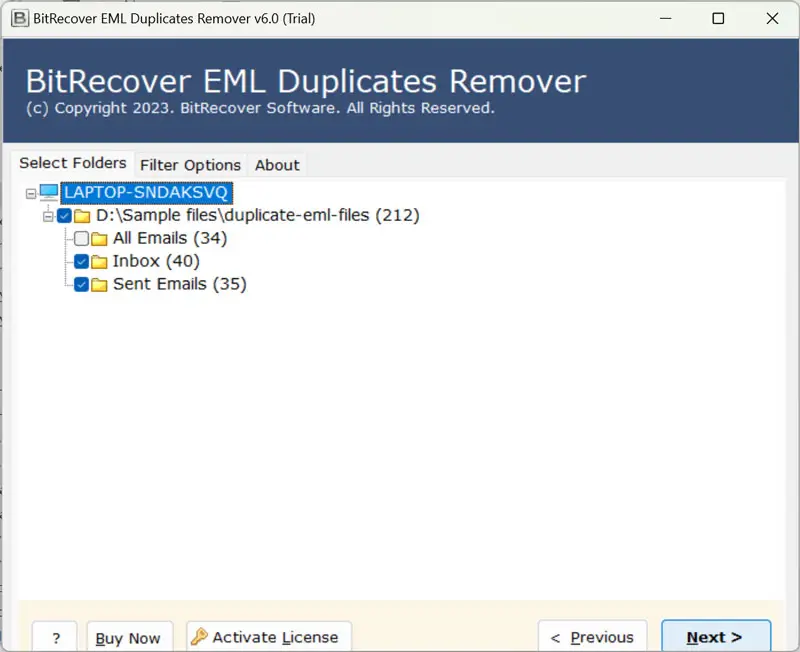The image size is (800, 652).
Task: Collapse the LAPTOP-SNDAKSVQ tree node
Action: [x=31, y=192]
